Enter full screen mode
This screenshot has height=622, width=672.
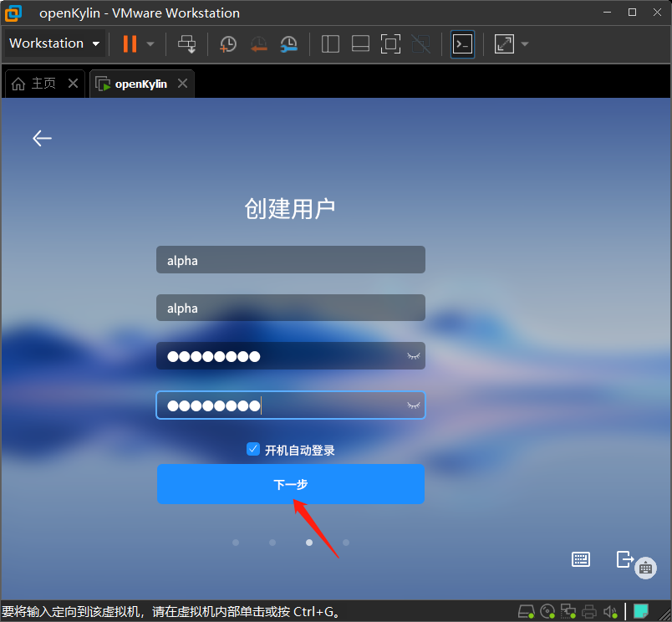coord(390,43)
